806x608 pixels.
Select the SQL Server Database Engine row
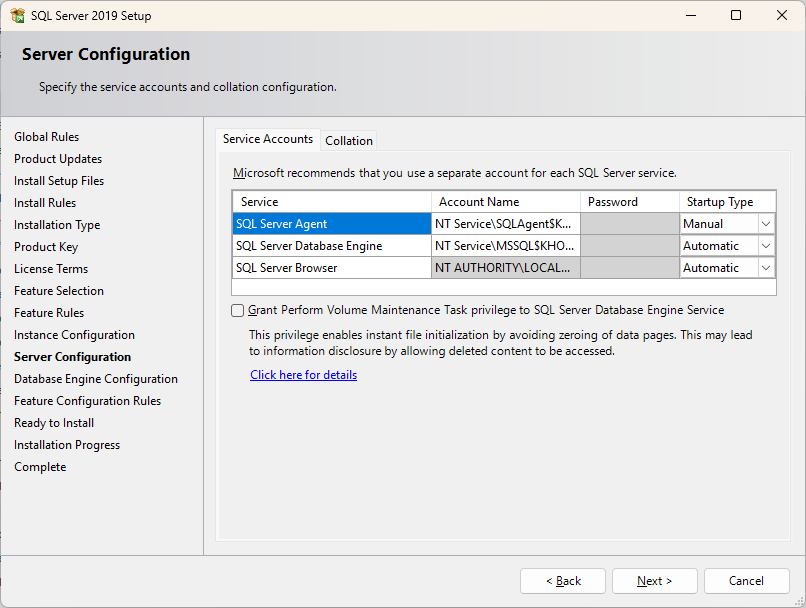(332, 246)
